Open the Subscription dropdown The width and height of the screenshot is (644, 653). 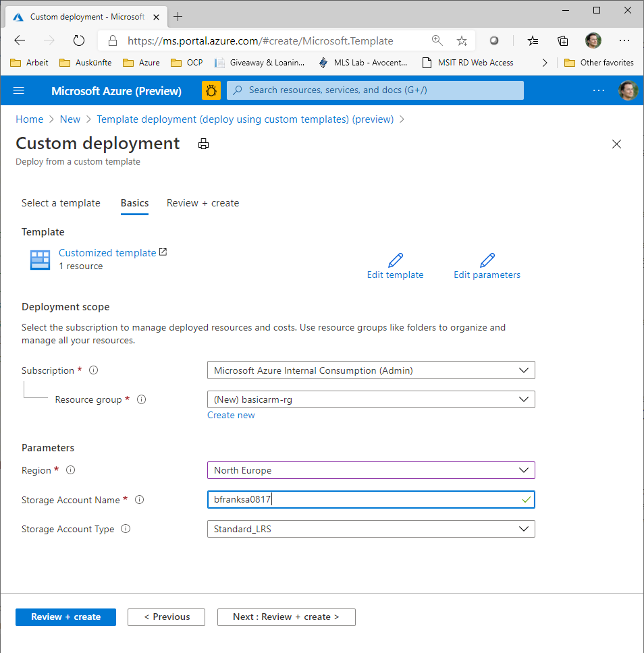coord(371,370)
